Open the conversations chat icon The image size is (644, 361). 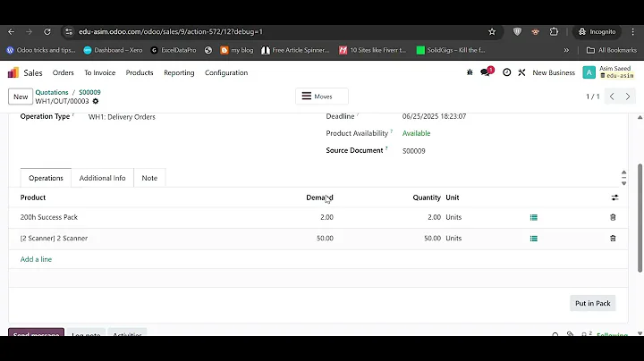click(487, 72)
